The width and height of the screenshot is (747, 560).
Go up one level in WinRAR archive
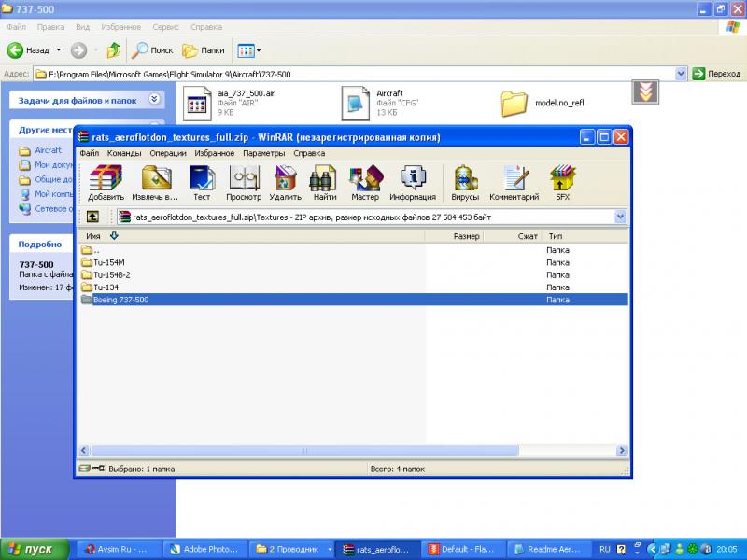pos(92,217)
